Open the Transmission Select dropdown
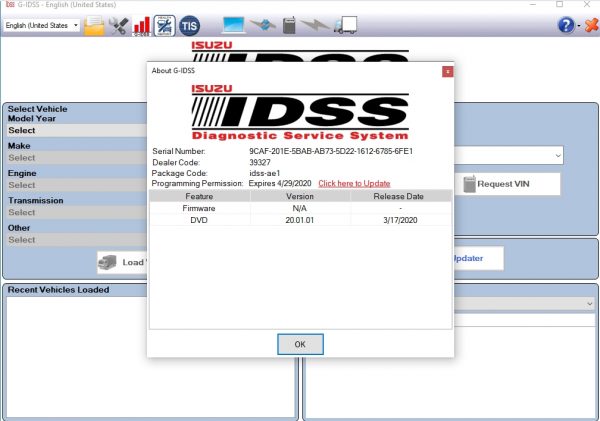This screenshot has height=421, width=600. pyautogui.click(x=77, y=212)
